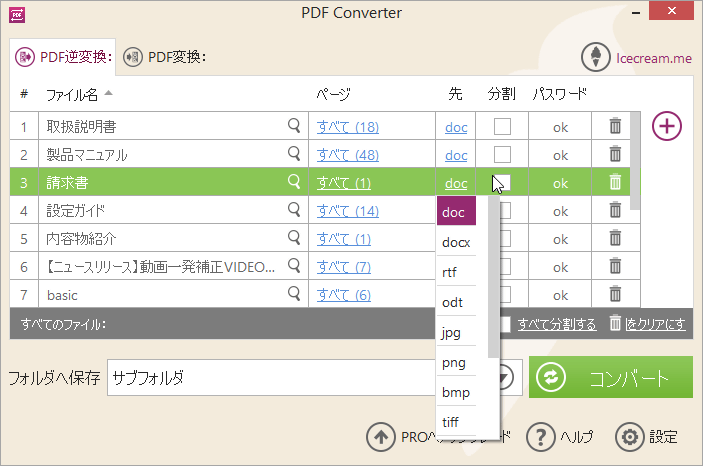Choose png in the format list
The width and height of the screenshot is (703, 466).
454,363
